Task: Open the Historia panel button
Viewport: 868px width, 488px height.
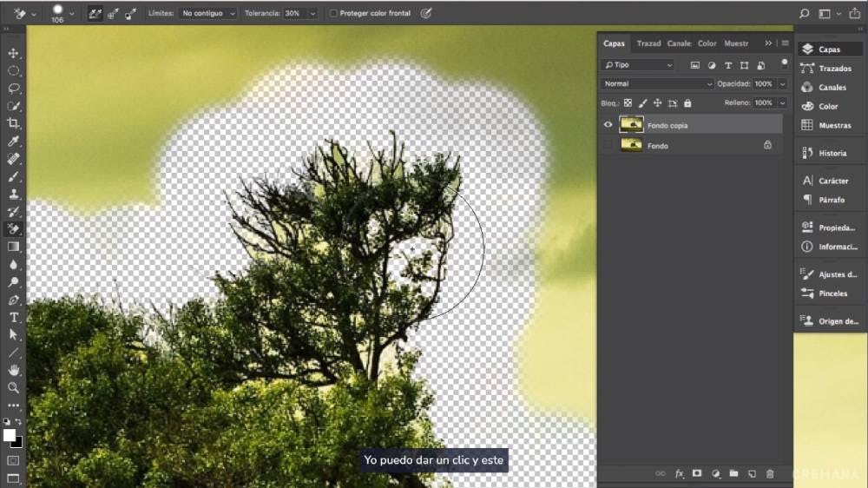Action: click(831, 154)
